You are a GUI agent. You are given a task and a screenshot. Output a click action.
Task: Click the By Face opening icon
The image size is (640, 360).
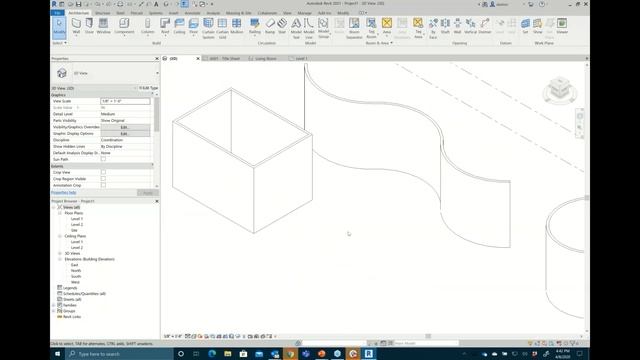pyautogui.click(x=433, y=28)
